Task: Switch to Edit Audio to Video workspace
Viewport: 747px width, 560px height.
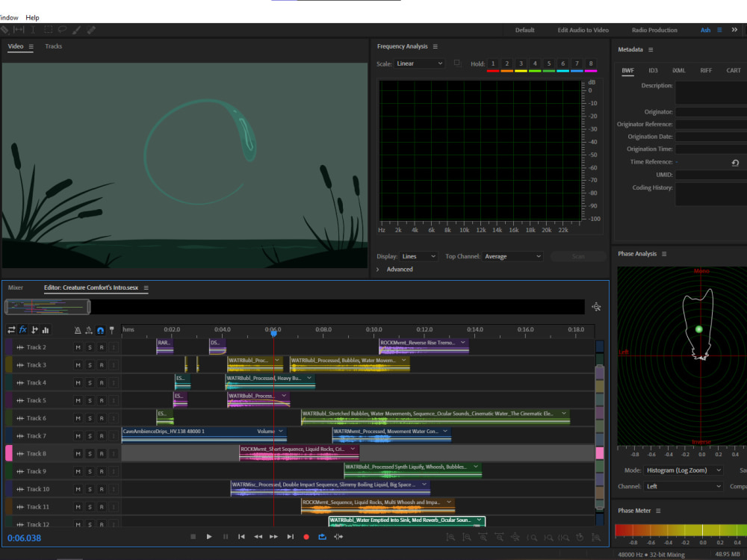Action: coord(583,30)
